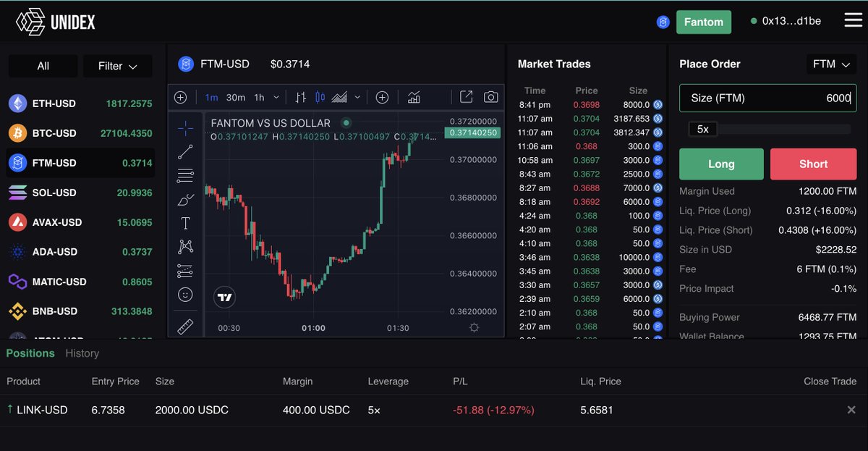
Task: Click the AVAX-USD Avalanche icon
Action: [x=17, y=222]
